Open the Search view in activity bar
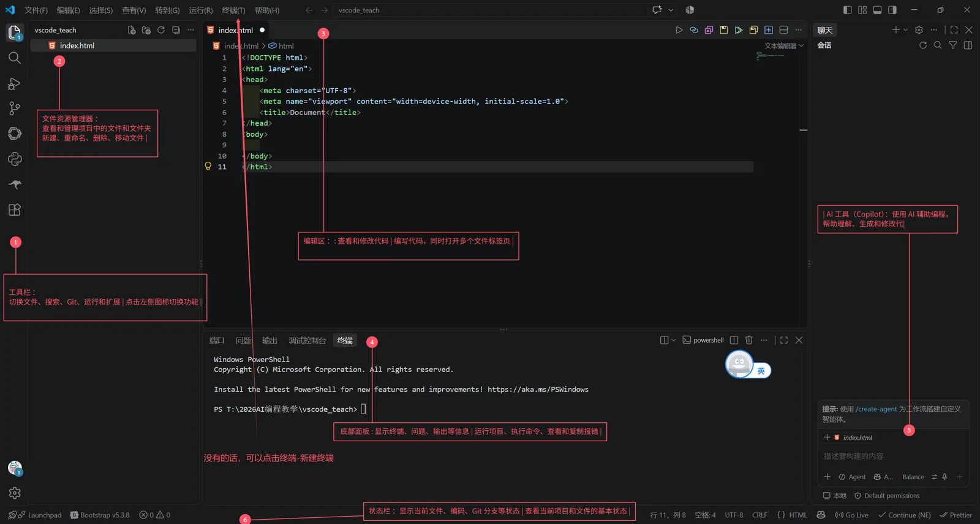The width and height of the screenshot is (980, 524). point(15,58)
